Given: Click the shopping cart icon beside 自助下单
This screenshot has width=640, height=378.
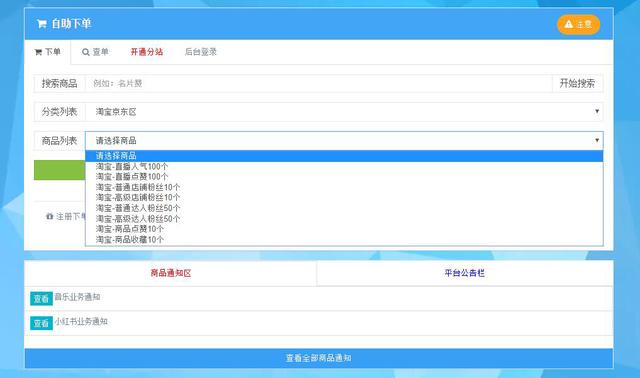Looking at the screenshot, I should (41, 24).
